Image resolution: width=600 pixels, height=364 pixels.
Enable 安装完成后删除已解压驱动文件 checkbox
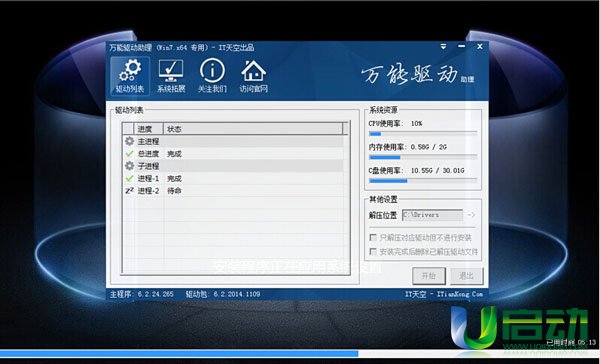tap(373, 251)
